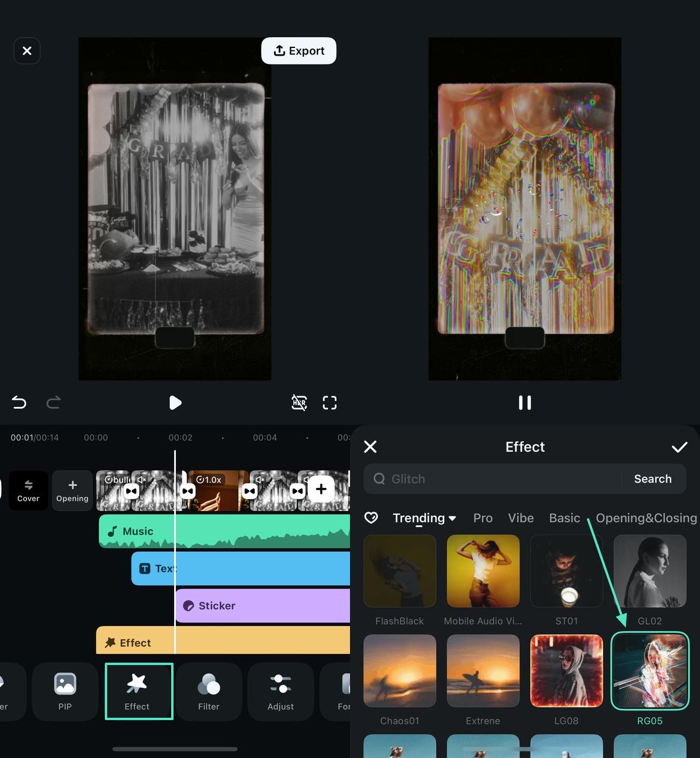Switch to the Opening&Closing tab
The height and width of the screenshot is (758, 700).
tap(646, 518)
